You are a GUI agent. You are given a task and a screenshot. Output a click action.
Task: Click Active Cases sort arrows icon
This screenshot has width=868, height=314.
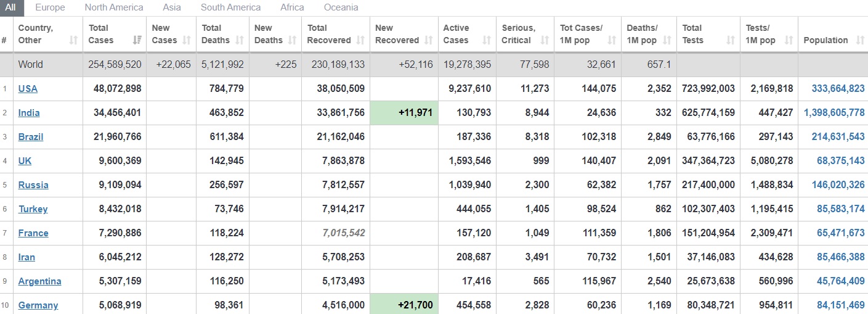[487, 41]
